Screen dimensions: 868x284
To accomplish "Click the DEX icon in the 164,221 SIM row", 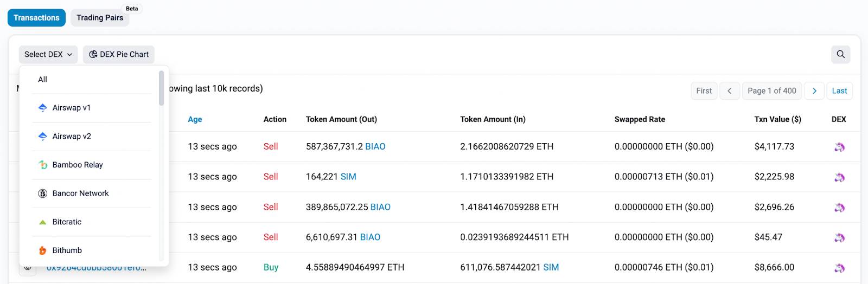I will [839, 177].
